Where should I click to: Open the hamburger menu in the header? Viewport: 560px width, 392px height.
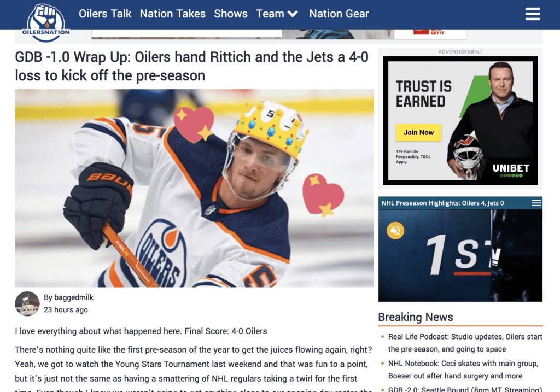coord(532,14)
